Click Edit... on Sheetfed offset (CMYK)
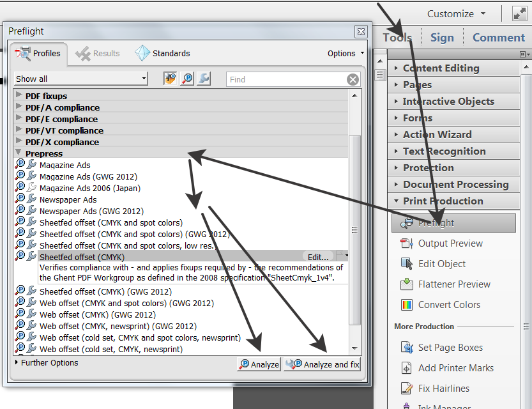The height and width of the screenshot is (409, 532). (x=318, y=257)
